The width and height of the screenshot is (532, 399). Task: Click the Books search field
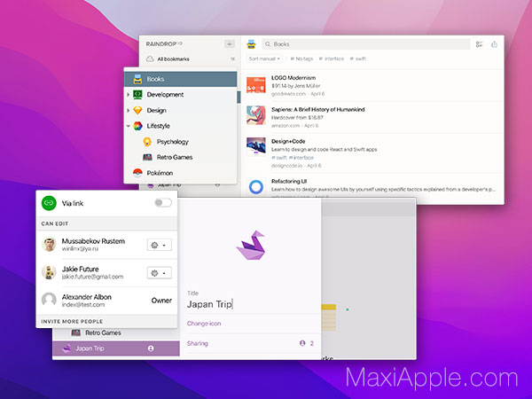(366, 44)
